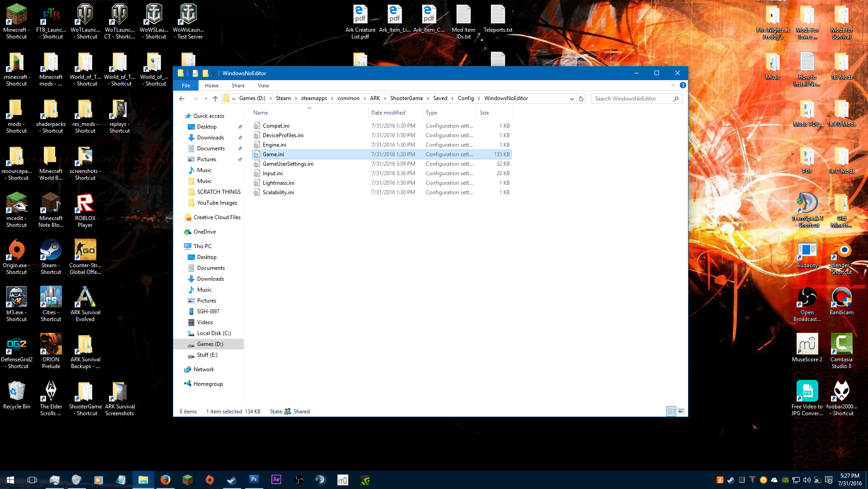Image resolution: width=868 pixels, height=489 pixels.
Task: Open the address bar history dropdown
Action: click(x=572, y=99)
